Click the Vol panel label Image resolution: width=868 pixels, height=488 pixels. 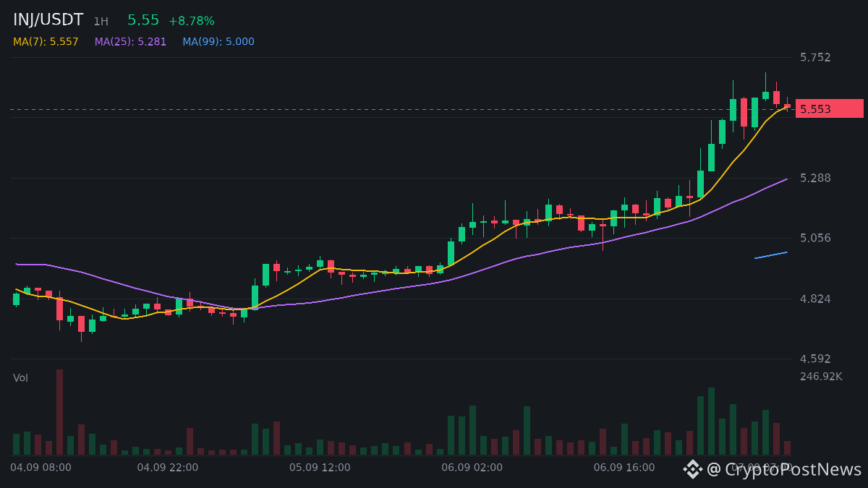point(20,378)
